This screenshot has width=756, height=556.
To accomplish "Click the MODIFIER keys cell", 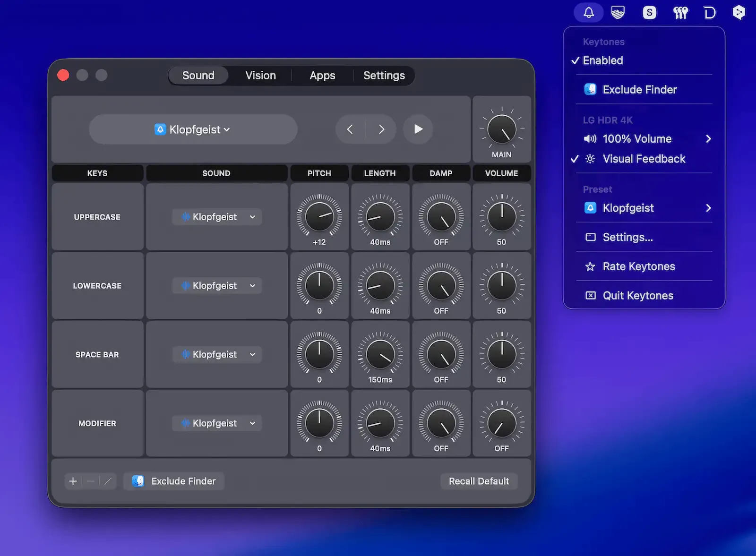I will tap(97, 423).
